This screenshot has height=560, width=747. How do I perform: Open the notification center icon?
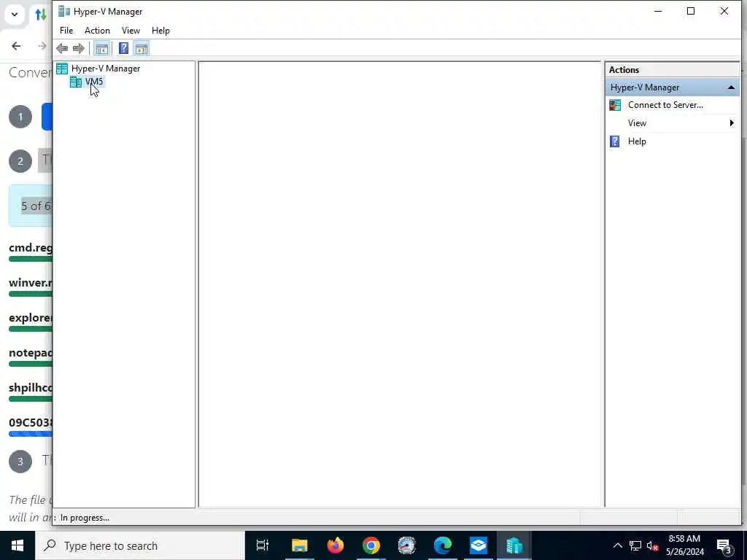coord(724,546)
